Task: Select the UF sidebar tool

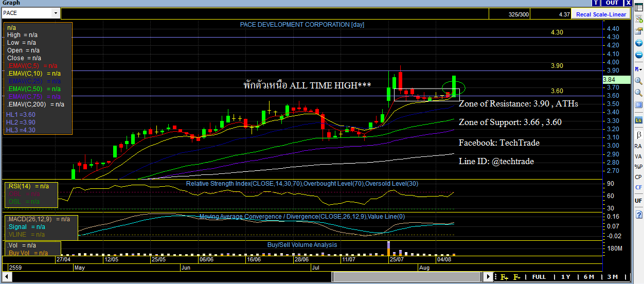Action: tap(638, 201)
